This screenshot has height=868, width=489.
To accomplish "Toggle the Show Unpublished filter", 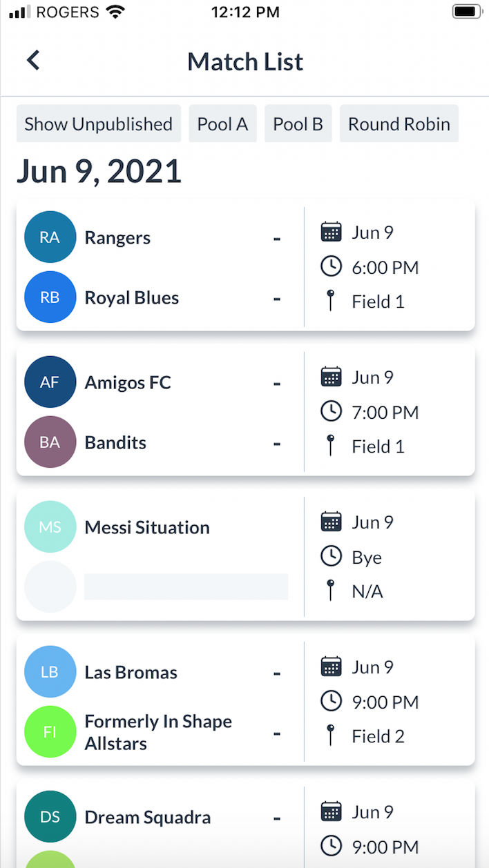I will [98, 124].
